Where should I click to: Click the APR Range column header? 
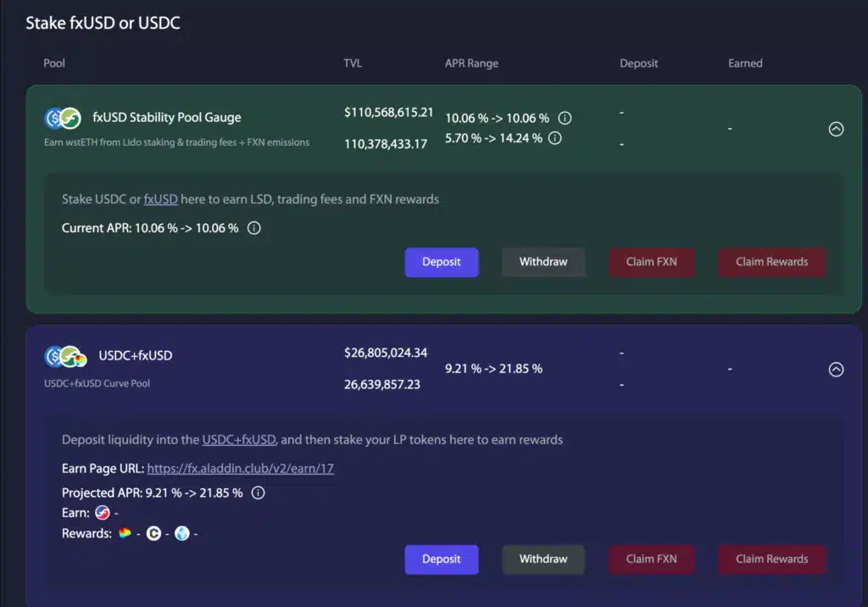coord(471,63)
